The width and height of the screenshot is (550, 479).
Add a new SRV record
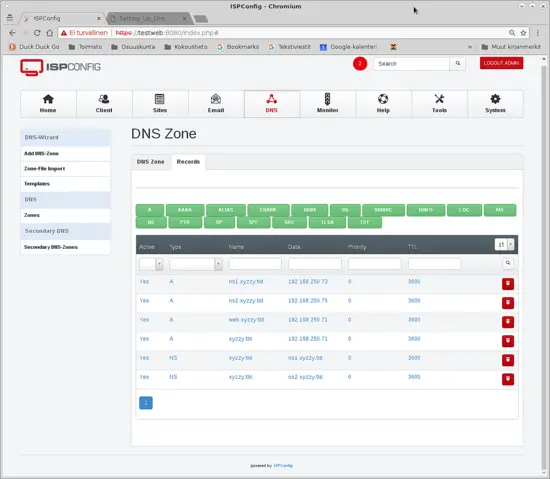point(289,222)
